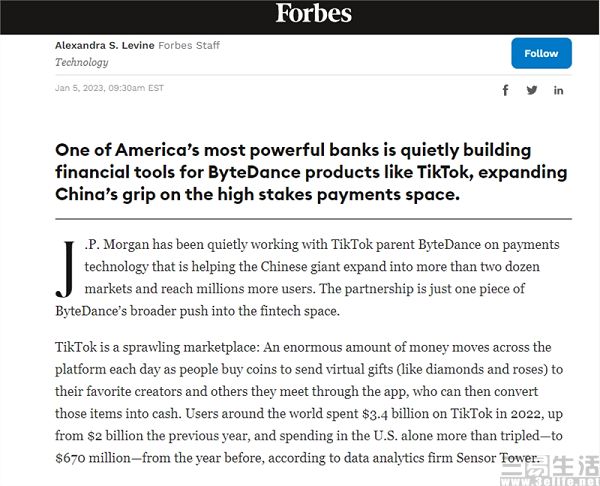Share article via LinkedIn icon
600x486 pixels.
558,90
